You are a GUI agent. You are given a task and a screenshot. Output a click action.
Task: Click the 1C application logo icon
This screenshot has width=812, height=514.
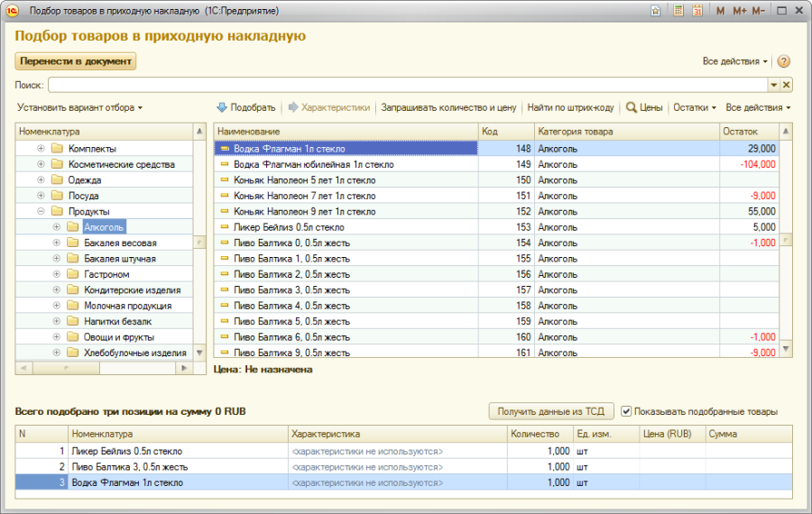(13, 10)
